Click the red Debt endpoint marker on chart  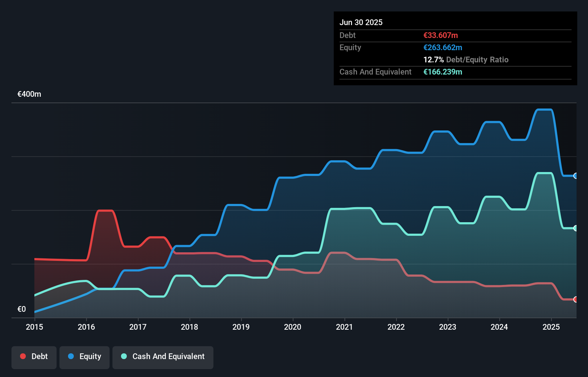575,299
